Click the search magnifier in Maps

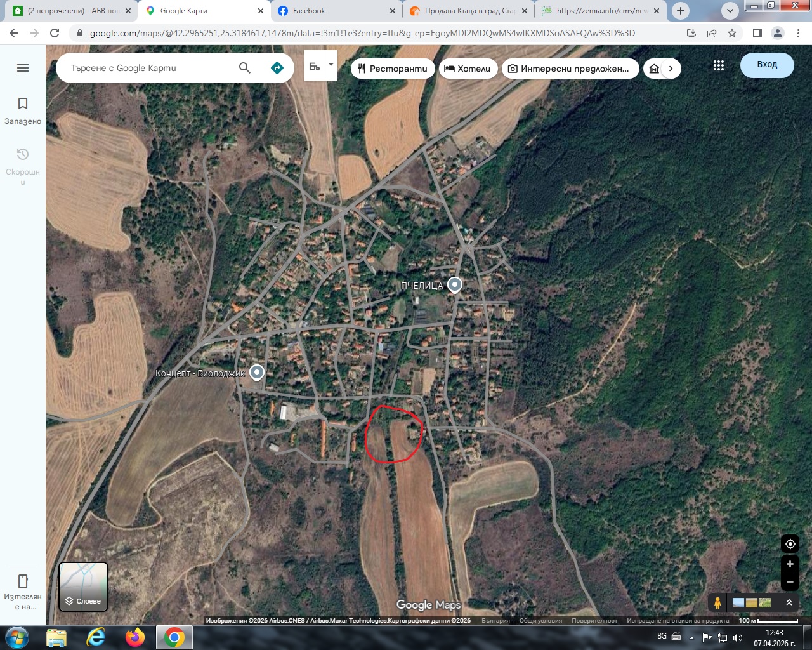click(244, 68)
